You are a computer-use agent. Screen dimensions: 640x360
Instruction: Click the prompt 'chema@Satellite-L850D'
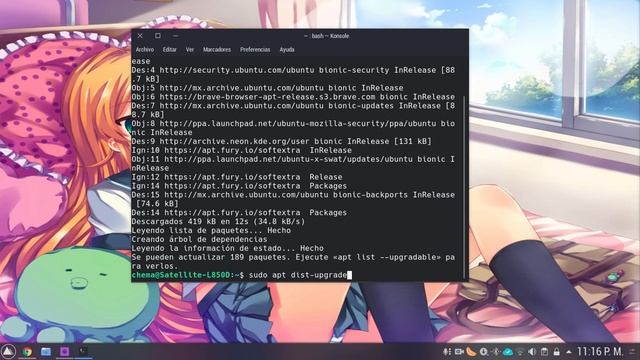click(181, 275)
